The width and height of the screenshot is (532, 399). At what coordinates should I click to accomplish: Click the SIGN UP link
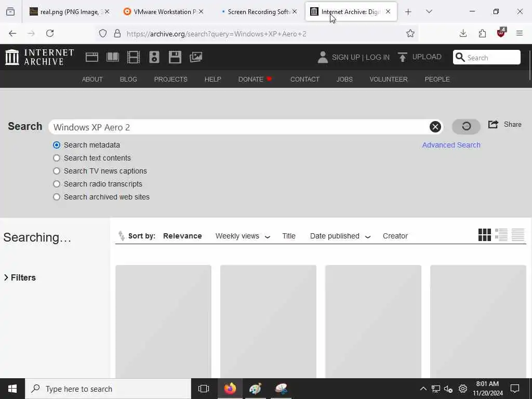click(x=345, y=57)
